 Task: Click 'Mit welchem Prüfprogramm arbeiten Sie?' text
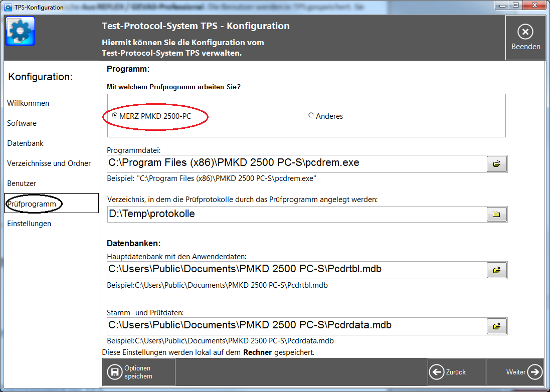(173, 87)
